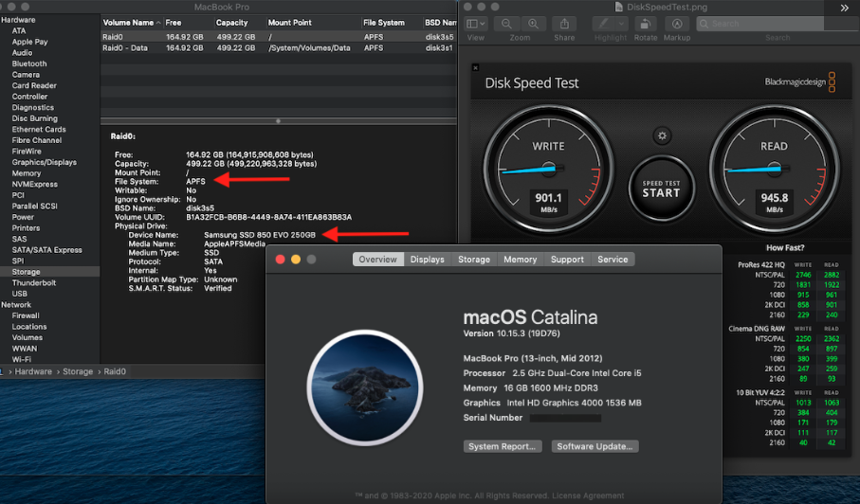Image resolution: width=860 pixels, height=504 pixels.
Task: Open the Support tab
Action: pos(567,260)
